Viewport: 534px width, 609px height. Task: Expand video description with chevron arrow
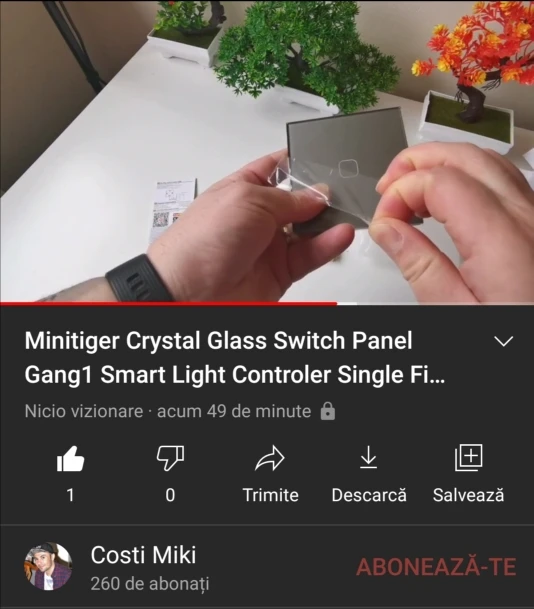503,341
